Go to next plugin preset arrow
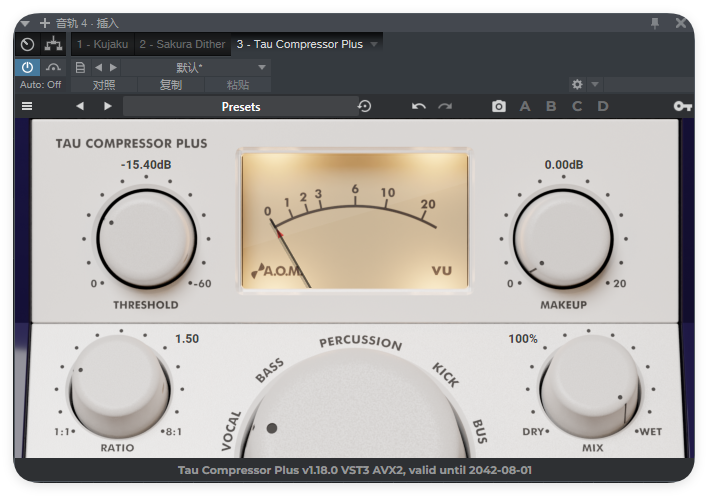The height and width of the screenshot is (496, 708). pyautogui.click(x=107, y=106)
